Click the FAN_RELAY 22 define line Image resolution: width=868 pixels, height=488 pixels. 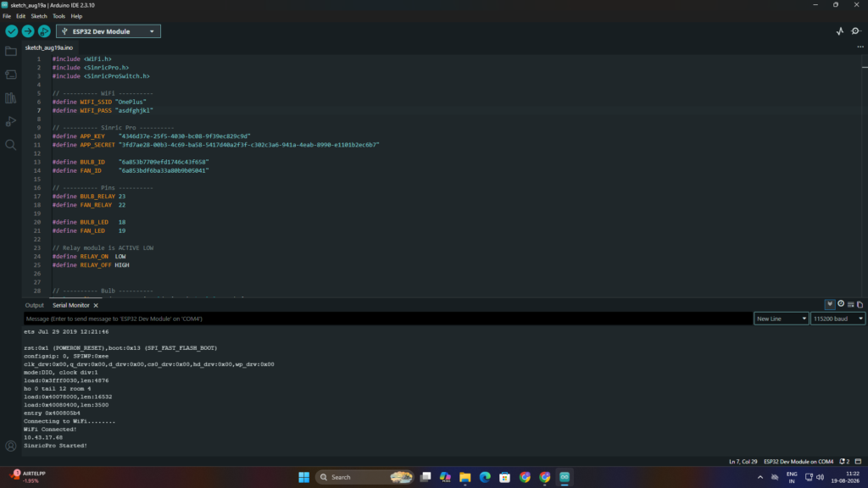click(89, 205)
